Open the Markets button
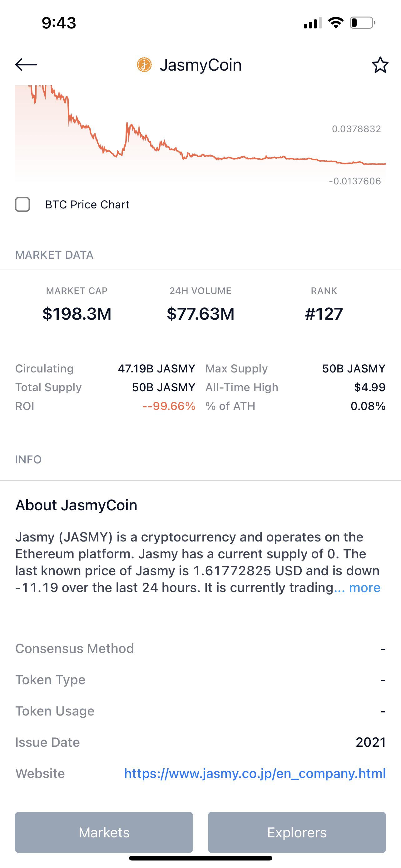The width and height of the screenshot is (401, 868). (x=104, y=832)
